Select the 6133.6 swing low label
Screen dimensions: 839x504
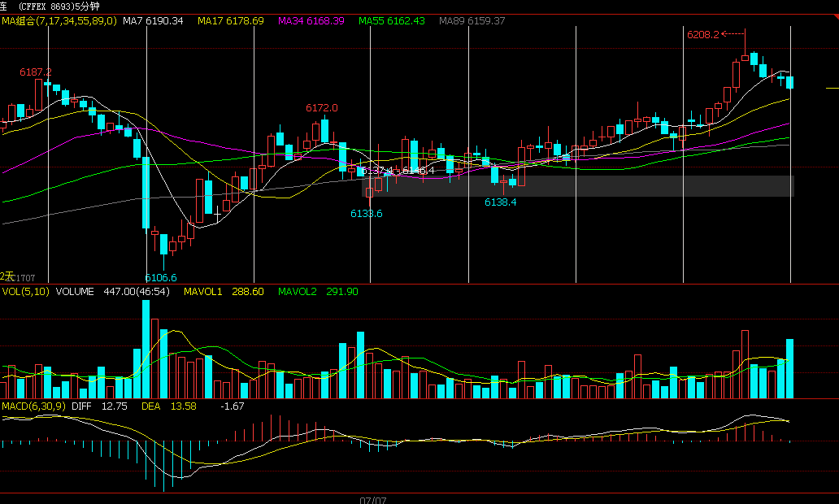coord(367,213)
